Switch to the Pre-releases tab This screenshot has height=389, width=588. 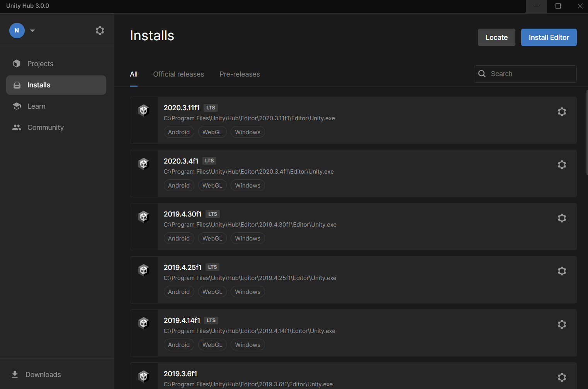[240, 74]
